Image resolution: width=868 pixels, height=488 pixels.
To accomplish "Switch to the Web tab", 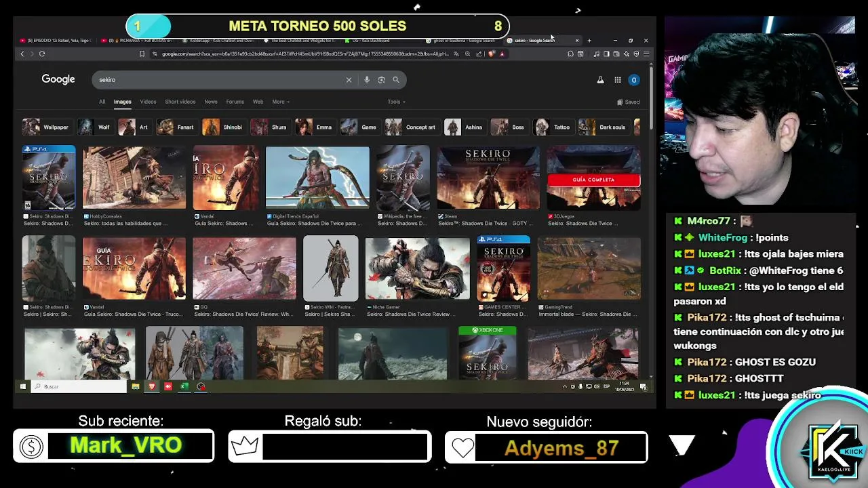I will click(x=258, y=102).
